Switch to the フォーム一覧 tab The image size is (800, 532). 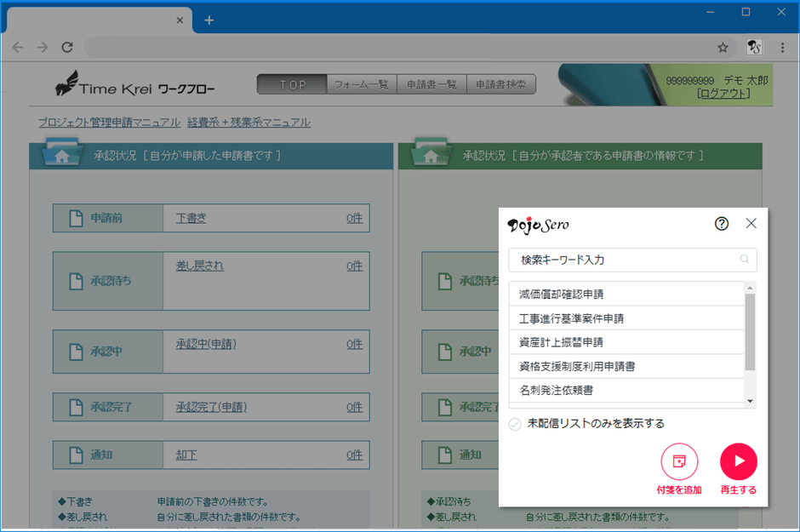(x=362, y=84)
